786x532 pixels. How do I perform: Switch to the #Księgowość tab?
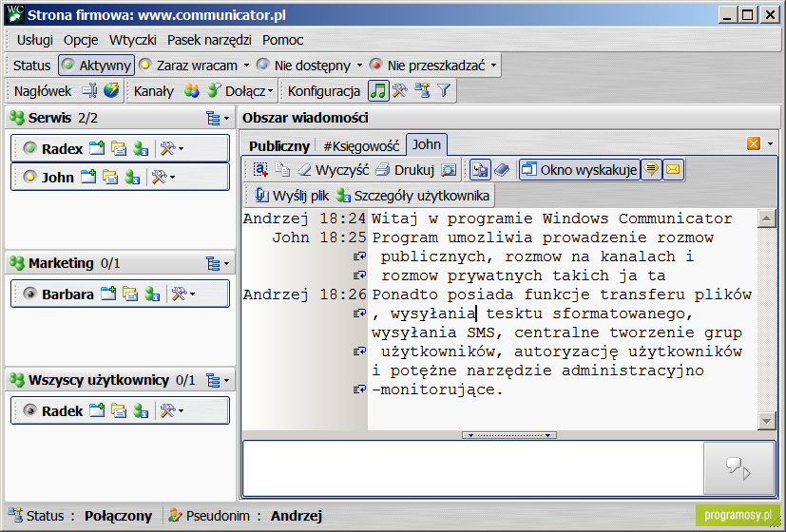(361, 146)
